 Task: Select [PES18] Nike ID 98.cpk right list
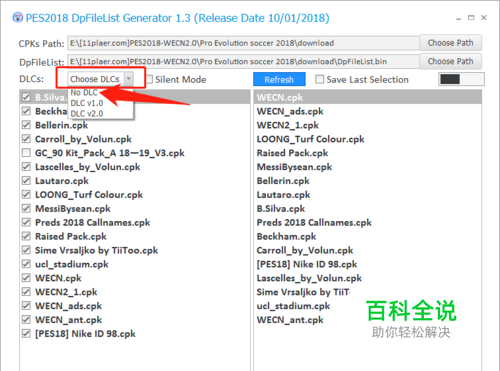368,264
